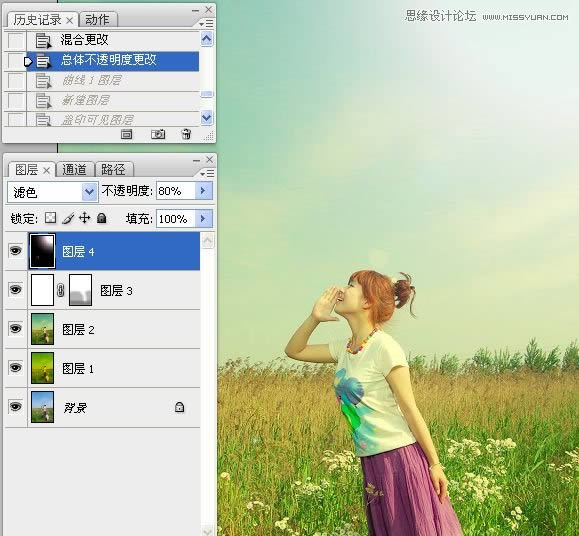Switch to the 通道 tab

[74, 170]
